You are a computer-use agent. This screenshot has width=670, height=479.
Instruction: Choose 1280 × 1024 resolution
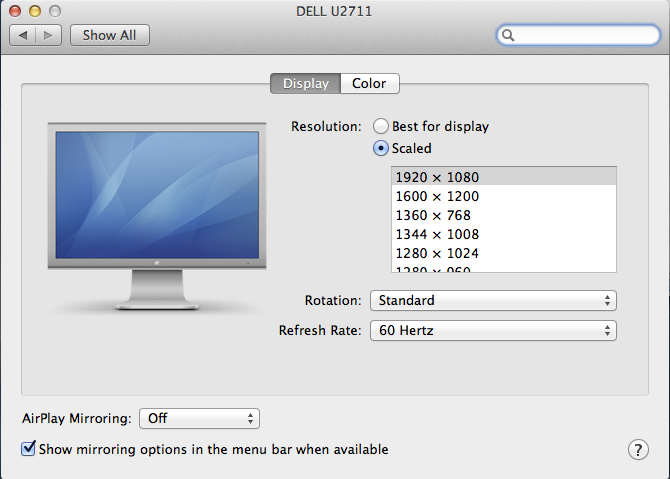point(504,253)
